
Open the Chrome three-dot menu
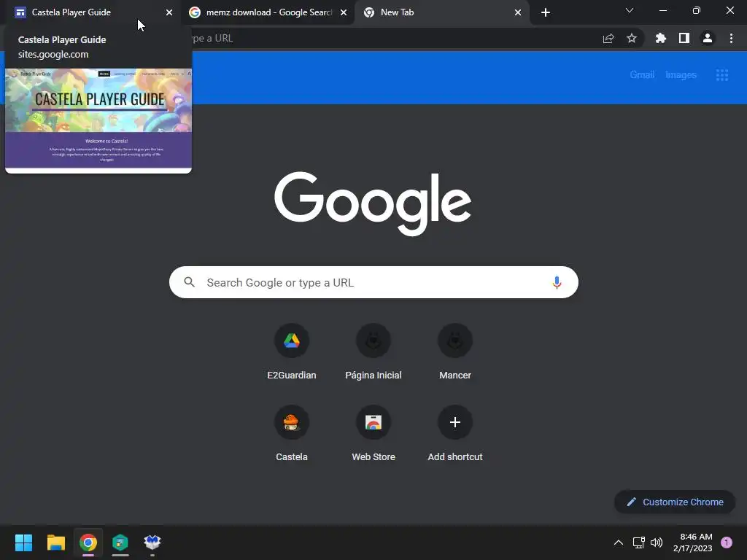[x=731, y=38]
